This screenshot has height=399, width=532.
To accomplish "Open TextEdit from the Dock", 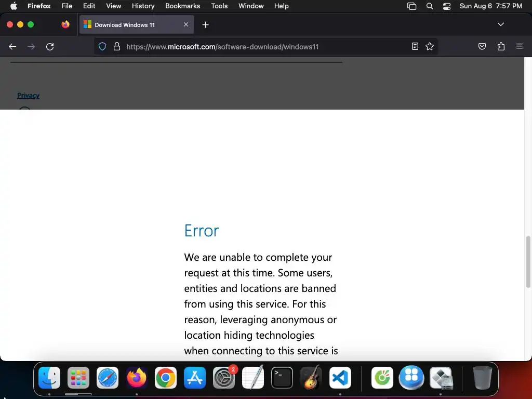I will [x=253, y=378].
